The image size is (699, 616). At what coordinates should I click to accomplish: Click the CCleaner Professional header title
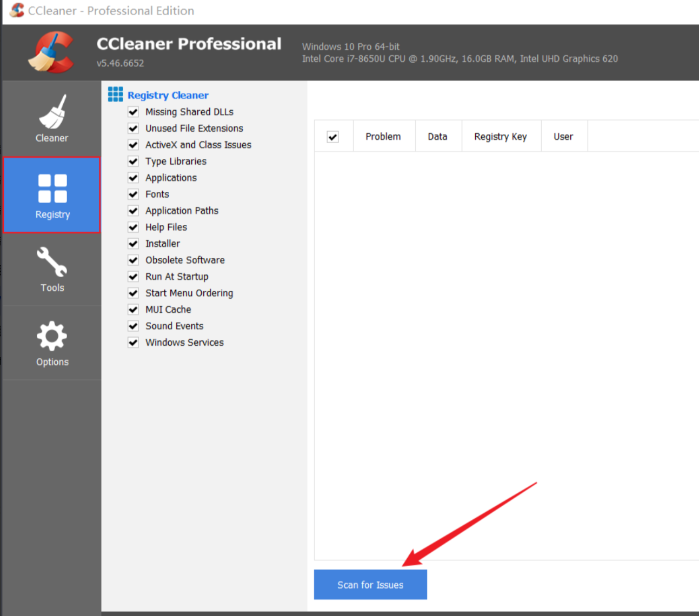pyautogui.click(x=189, y=44)
